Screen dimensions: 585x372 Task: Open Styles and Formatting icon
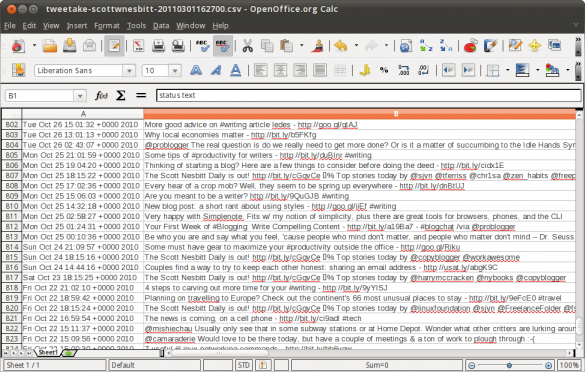click(18, 71)
